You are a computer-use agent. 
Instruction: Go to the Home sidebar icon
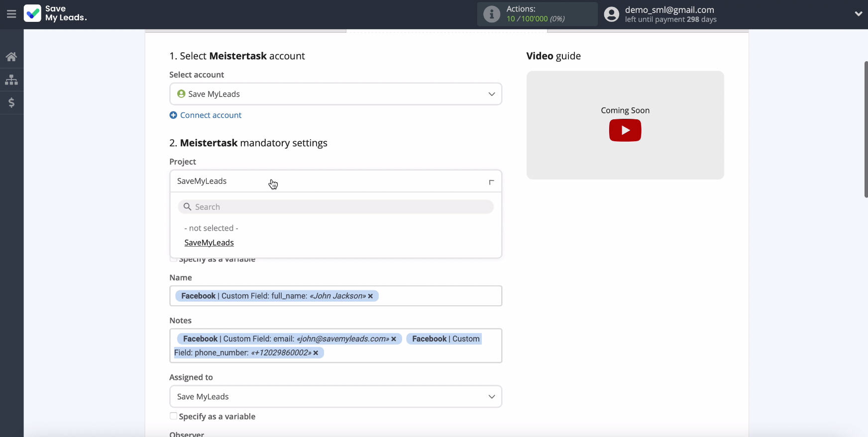point(11,57)
